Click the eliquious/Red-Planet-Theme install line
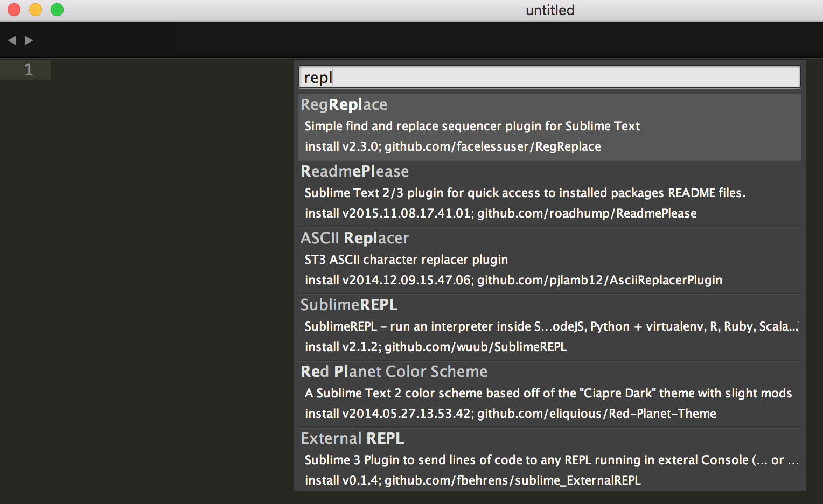The image size is (823, 504). click(x=510, y=414)
